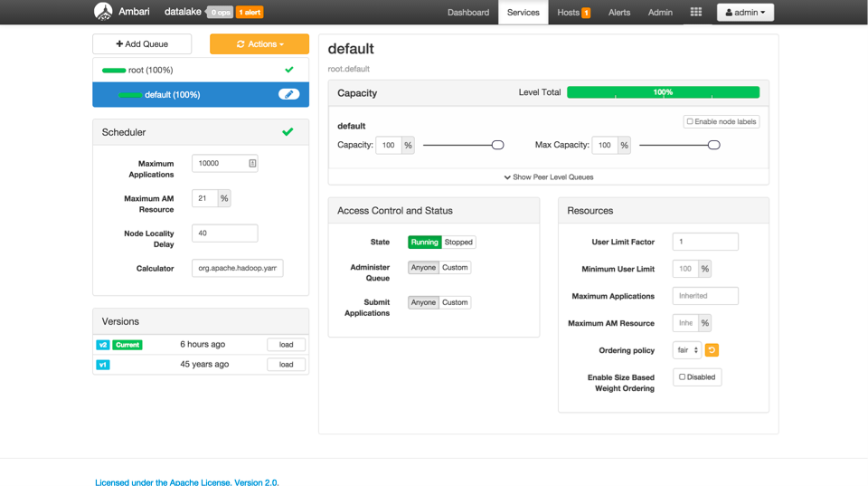
Task: Click the orange reset icon beside Ordering policy
Action: (712, 350)
